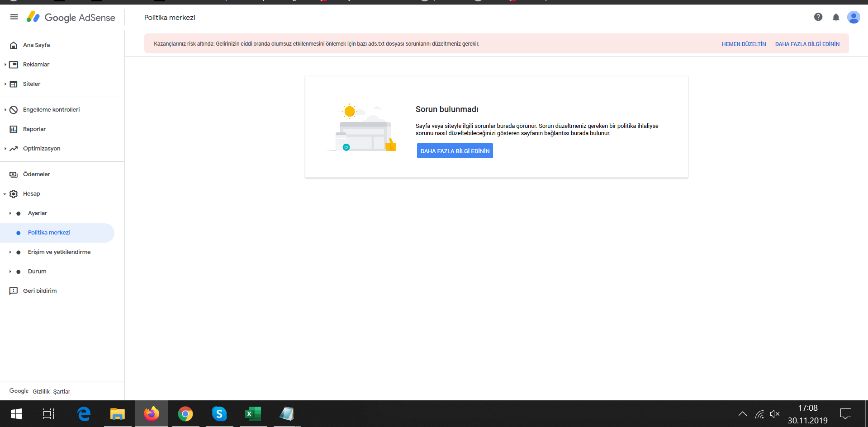Viewport: 868px width, 427px height.
Task: Expand the Durum submenu arrow
Action: coord(10,272)
